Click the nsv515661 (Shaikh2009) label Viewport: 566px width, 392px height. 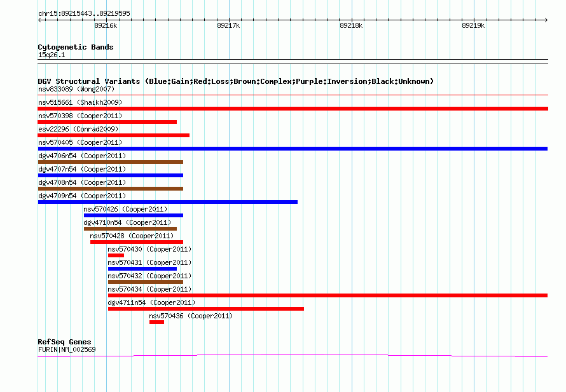point(80,102)
